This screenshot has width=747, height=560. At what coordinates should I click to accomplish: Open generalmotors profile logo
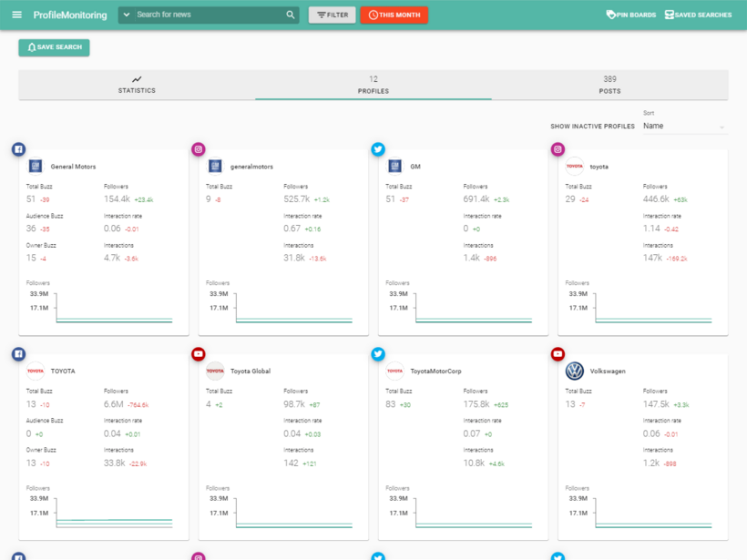coord(215,167)
